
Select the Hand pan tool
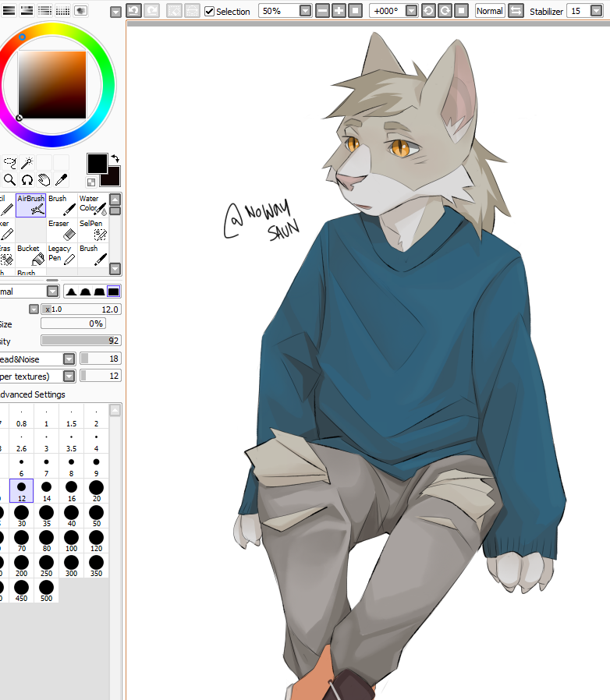point(44,180)
